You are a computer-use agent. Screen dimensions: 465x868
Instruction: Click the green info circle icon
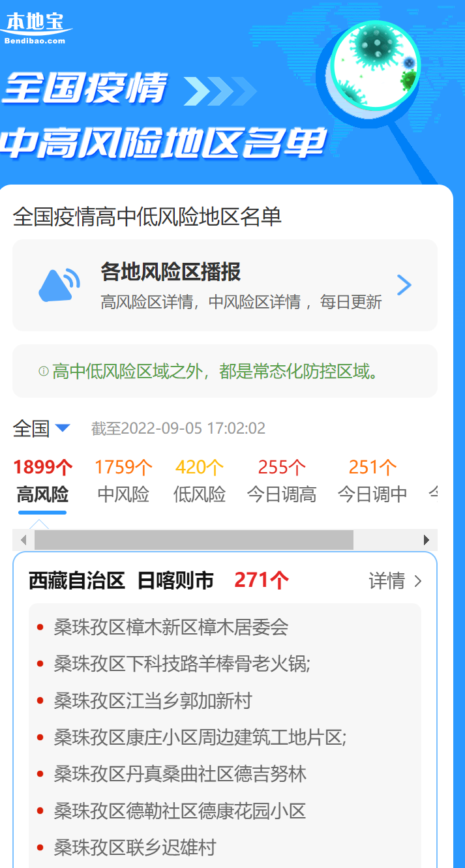[44, 372]
